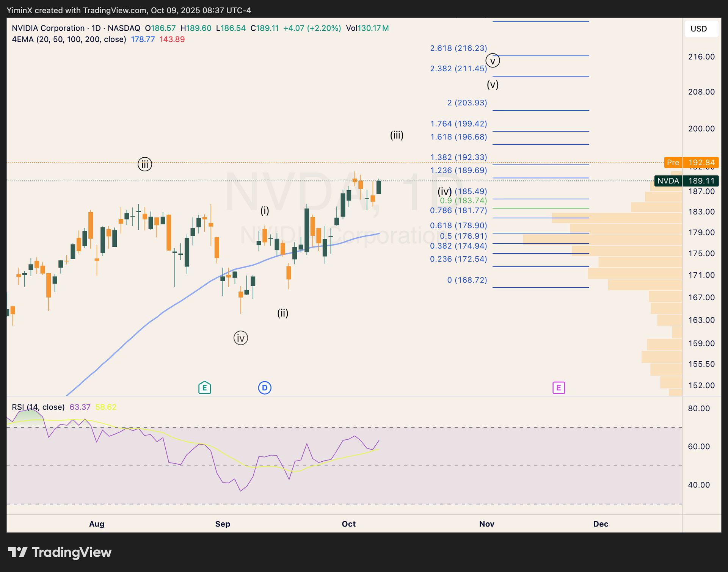Select the (ii) wave label

click(x=283, y=313)
